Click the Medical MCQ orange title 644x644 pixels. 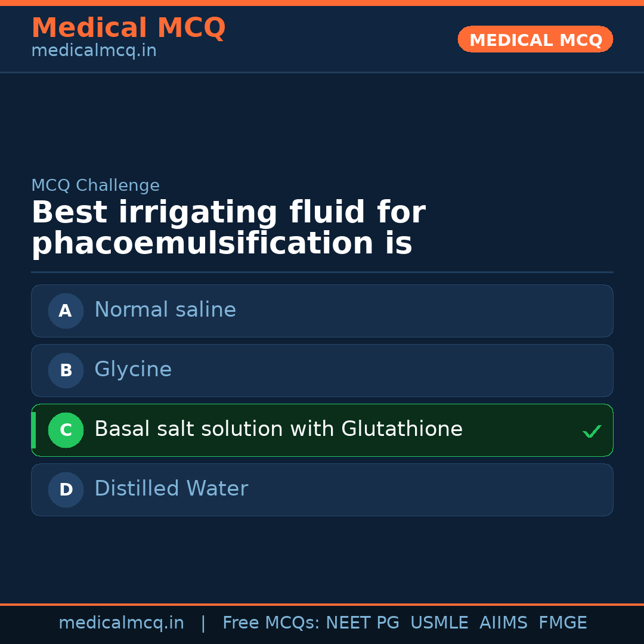tap(128, 28)
